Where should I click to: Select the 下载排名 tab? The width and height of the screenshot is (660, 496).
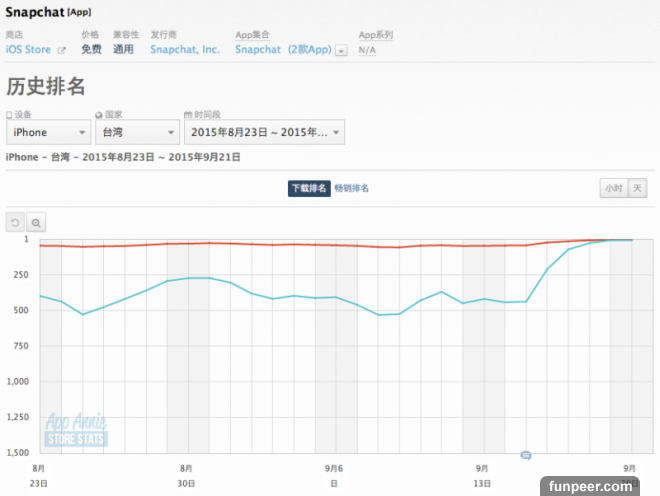pos(309,189)
